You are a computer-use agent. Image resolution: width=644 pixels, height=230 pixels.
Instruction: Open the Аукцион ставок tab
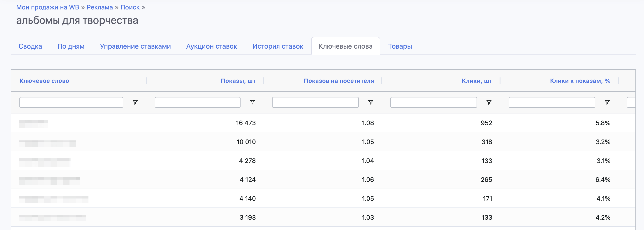pos(211,46)
